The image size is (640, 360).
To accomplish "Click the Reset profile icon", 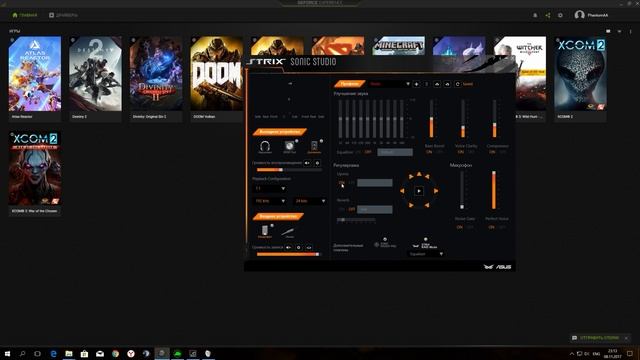I will coord(458,84).
